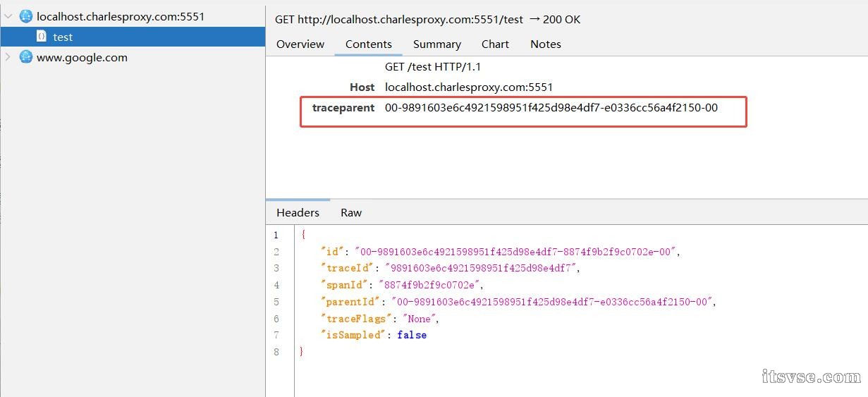
Task: Click the globe icon beside www.google.com
Action: (26, 57)
